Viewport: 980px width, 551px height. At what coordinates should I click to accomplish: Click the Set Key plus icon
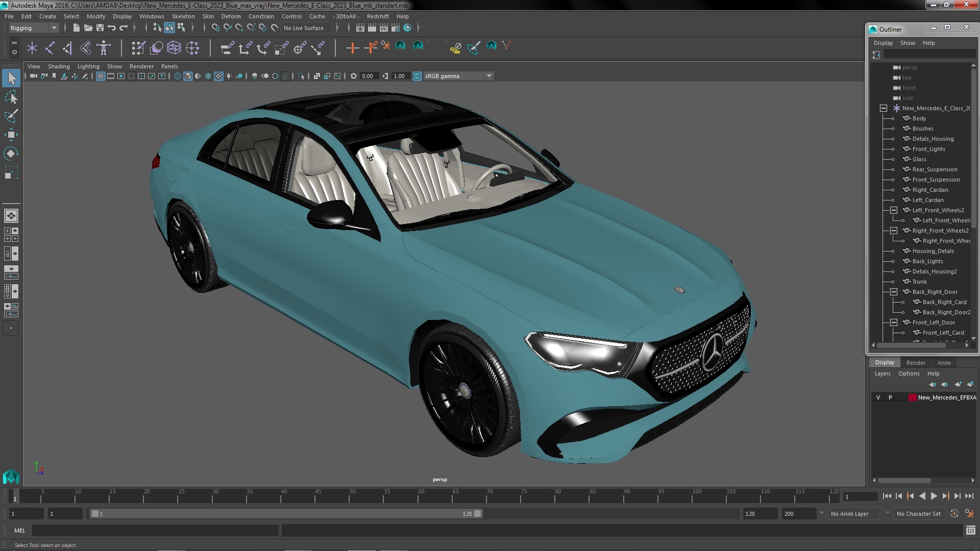[x=352, y=48]
